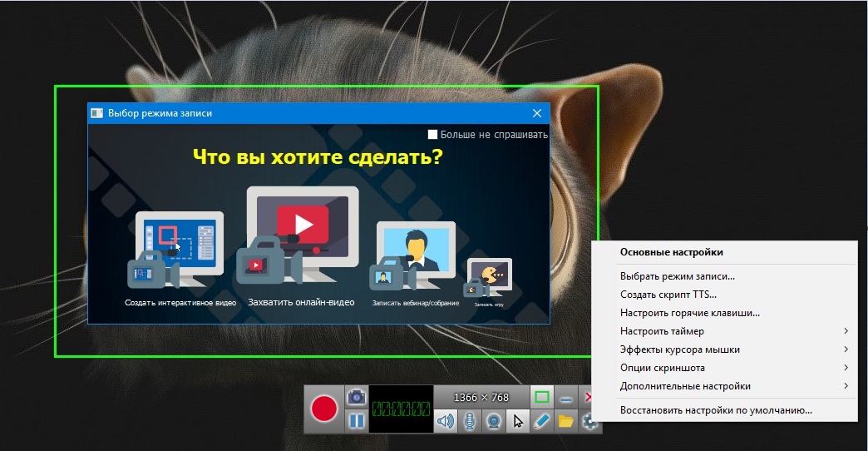Choose 'Захватить онлайн-видео' mode
The image size is (868, 451).
301,247
